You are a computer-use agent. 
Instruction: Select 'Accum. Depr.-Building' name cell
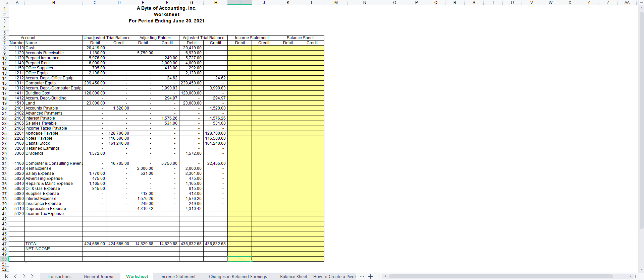(54, 98)
